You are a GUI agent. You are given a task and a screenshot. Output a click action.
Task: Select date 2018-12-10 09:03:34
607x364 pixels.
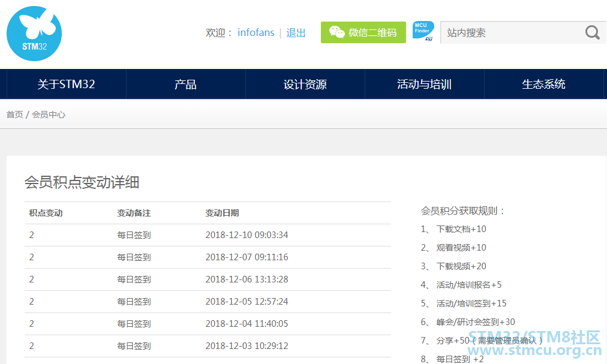tap(247, 235)
